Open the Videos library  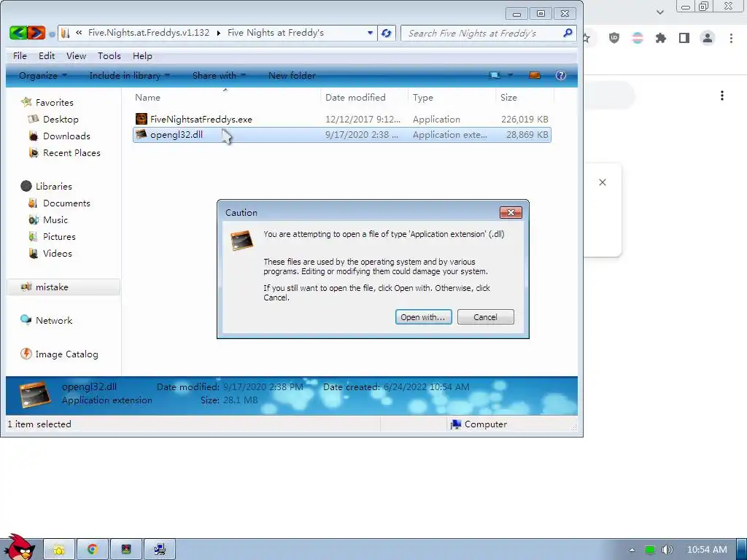50,253
